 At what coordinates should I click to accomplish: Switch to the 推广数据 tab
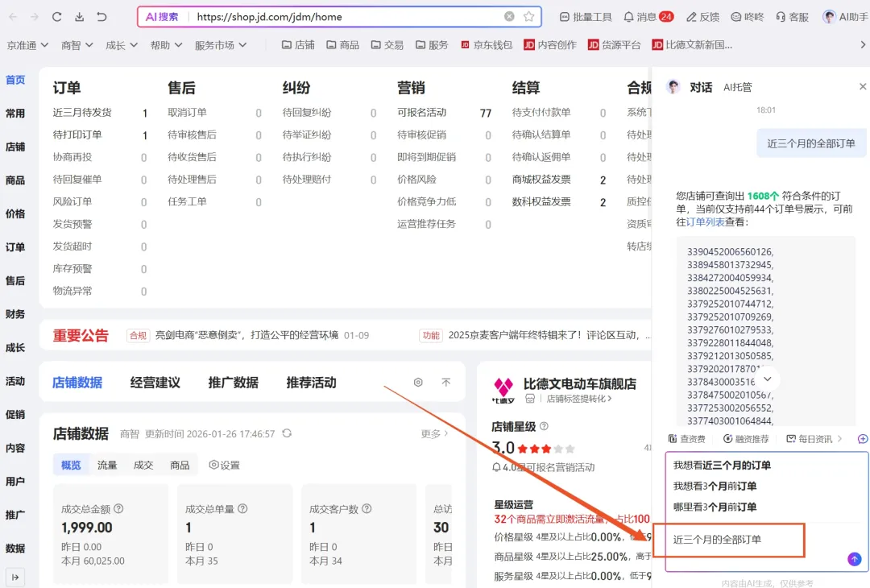[x=233, y=382]
